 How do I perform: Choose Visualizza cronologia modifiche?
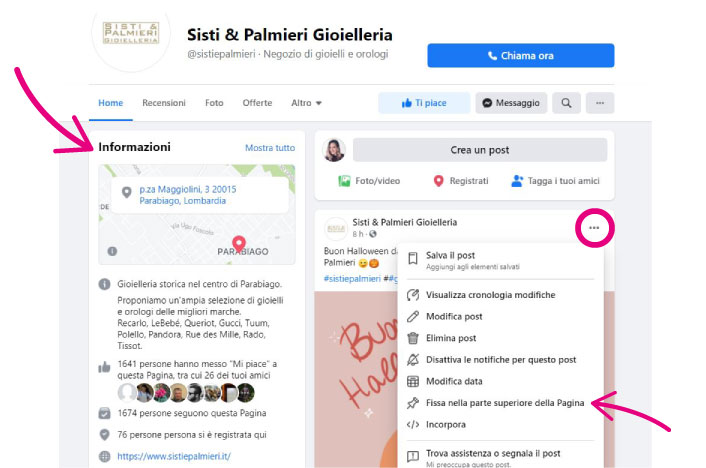[500, 295]
